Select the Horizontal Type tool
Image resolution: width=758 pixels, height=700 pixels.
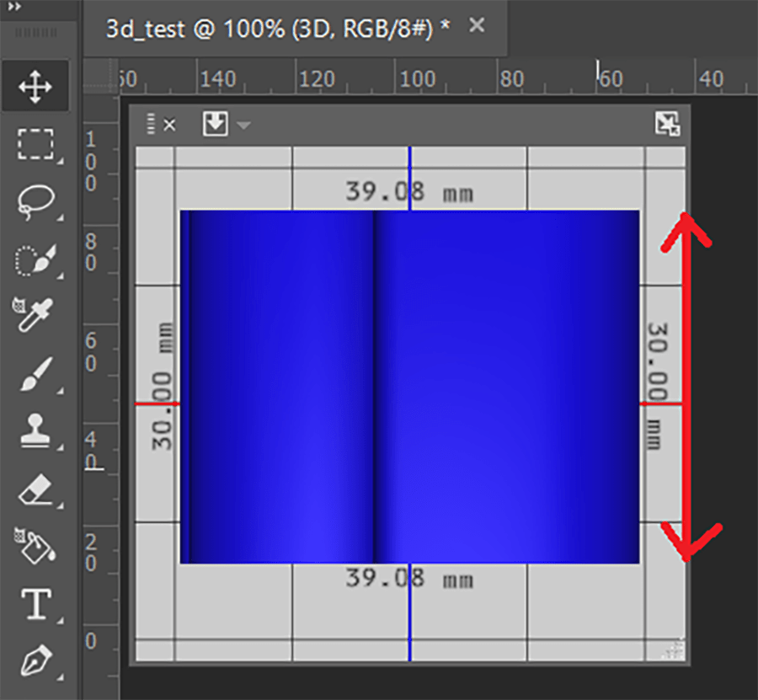(x=35, y=604)
